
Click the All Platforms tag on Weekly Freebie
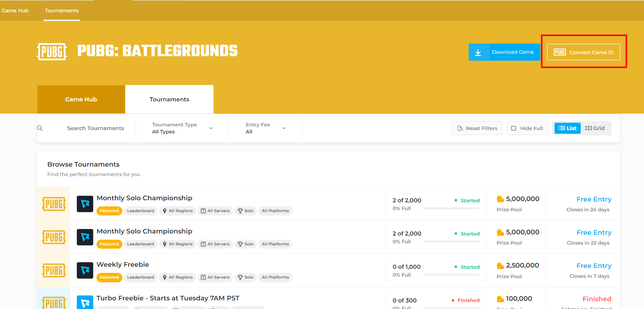[275, 277]
